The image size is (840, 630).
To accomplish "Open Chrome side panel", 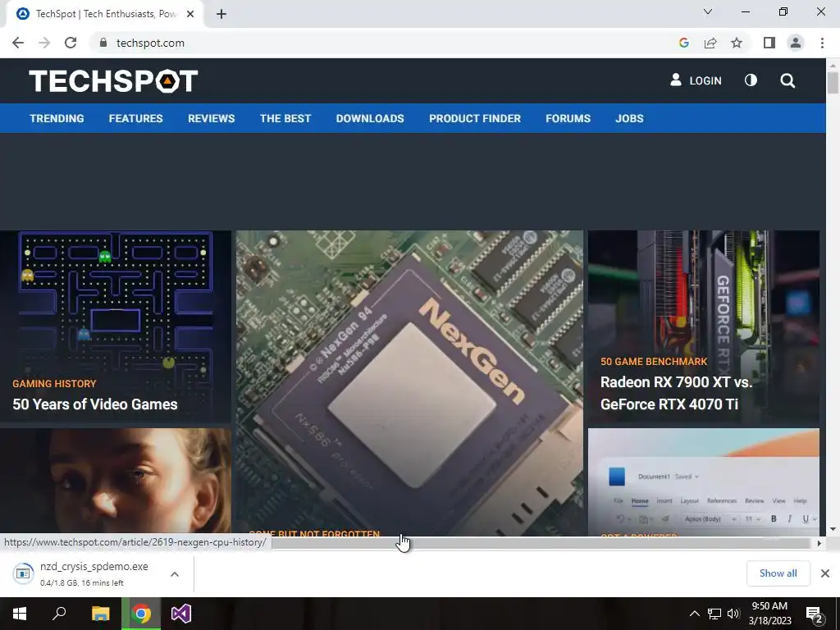I will click(769, 43).
